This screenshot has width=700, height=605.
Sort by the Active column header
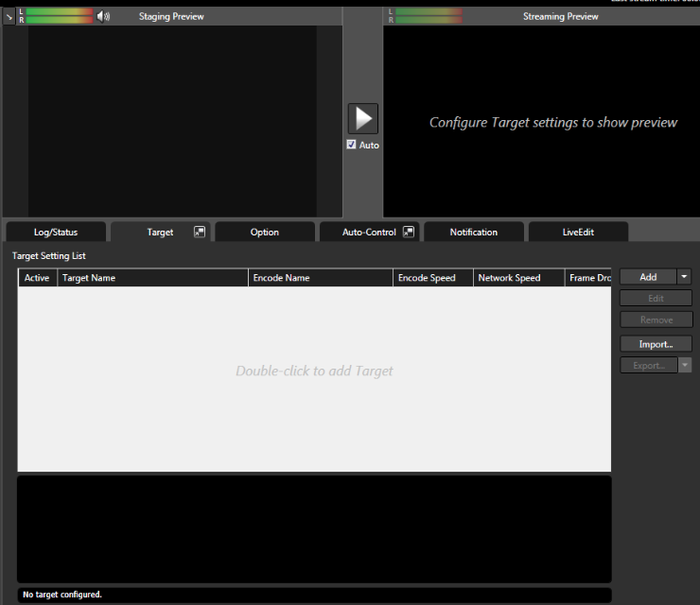38,278
